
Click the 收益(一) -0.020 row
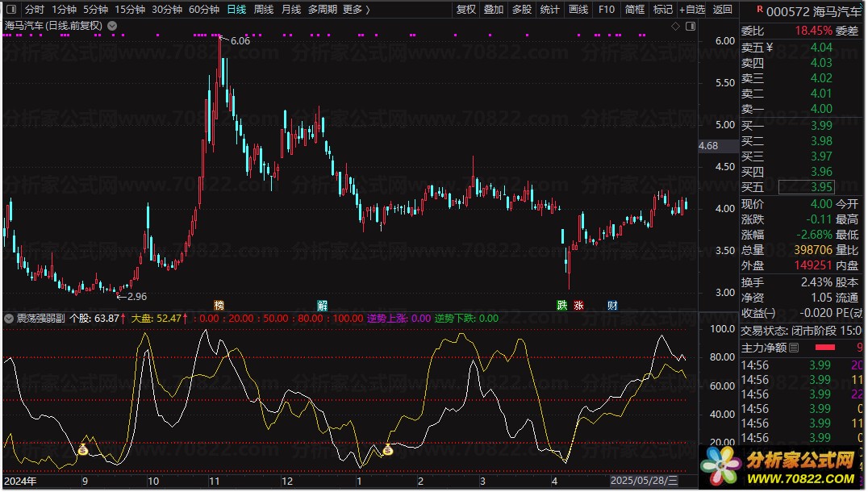802,313
